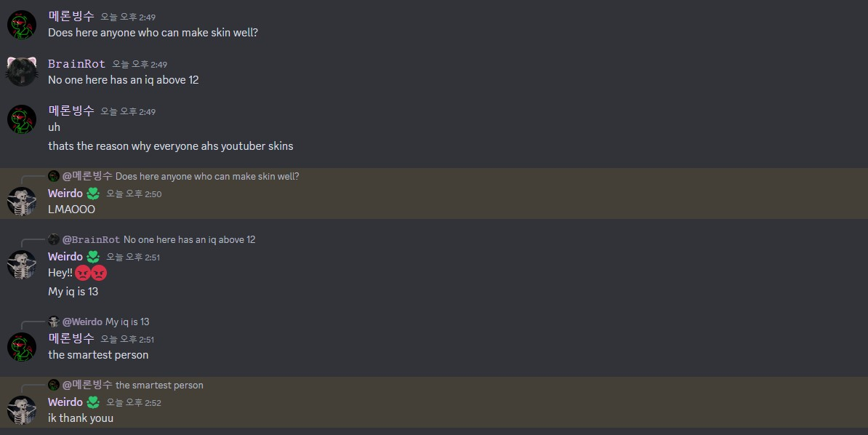Click the "thats the reason why everyone ahs youtuber skins" message
This screenshot has height=435, width=868.
click(x=170, y=146)
